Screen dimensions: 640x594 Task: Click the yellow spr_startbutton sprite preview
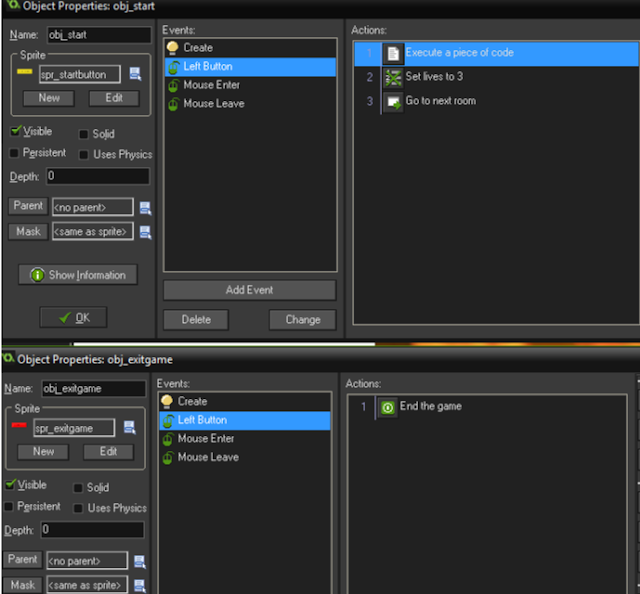pos(24,71)
